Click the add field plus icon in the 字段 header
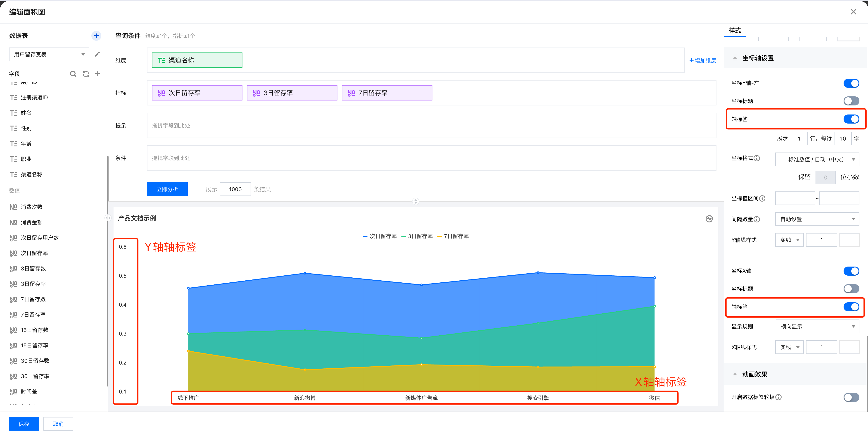The height and width of the screenshot is (434, 868). (97, 74)
